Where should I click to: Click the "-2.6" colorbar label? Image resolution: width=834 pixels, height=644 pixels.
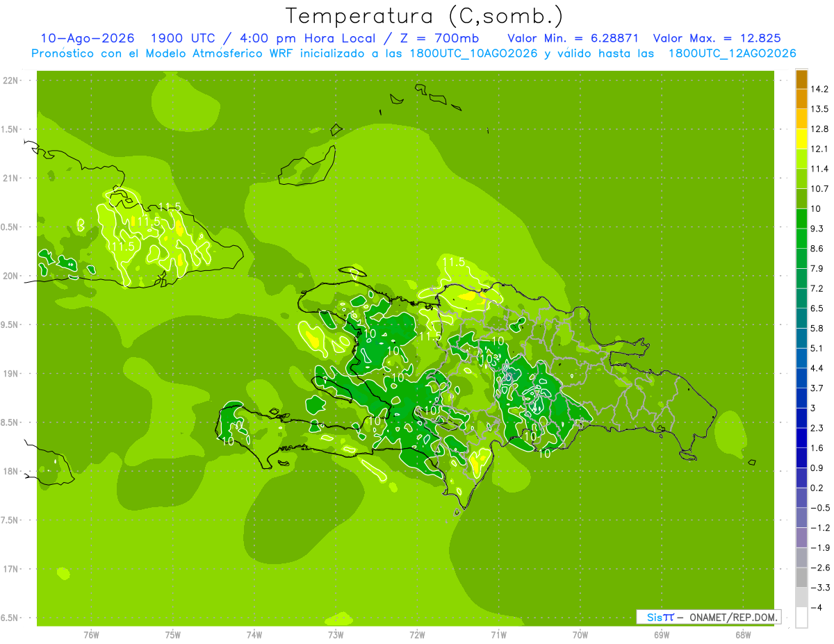[820, 568]
